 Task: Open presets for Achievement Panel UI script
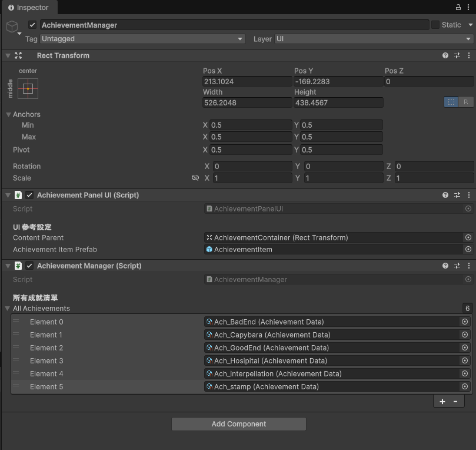[x=457, y=195]
